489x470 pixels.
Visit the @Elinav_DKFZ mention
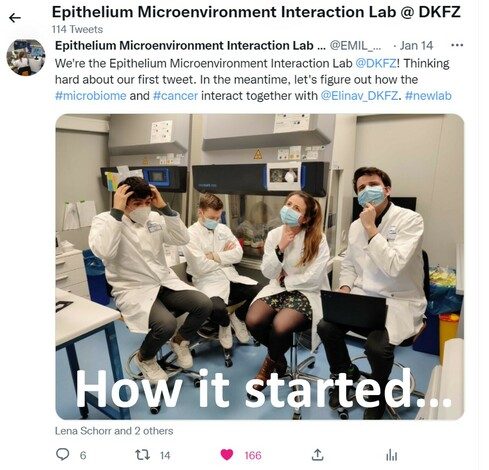pos(359,96)
